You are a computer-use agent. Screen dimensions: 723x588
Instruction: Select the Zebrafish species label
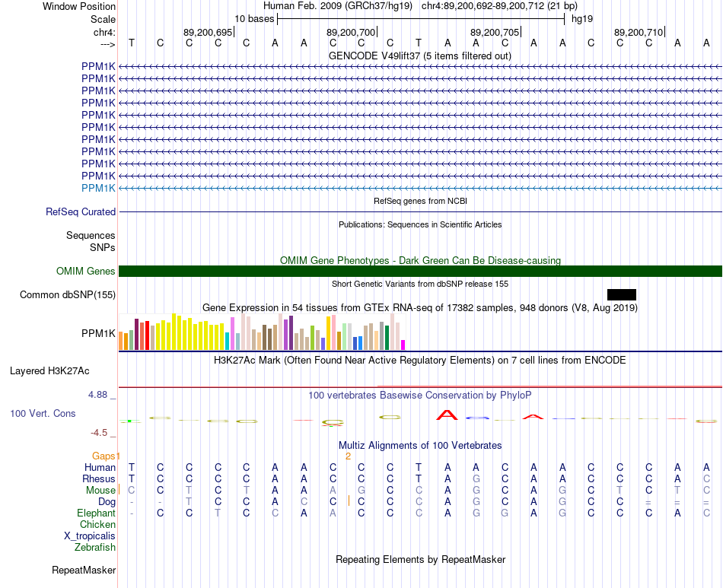pyautogui.click(x=95, y=547)
